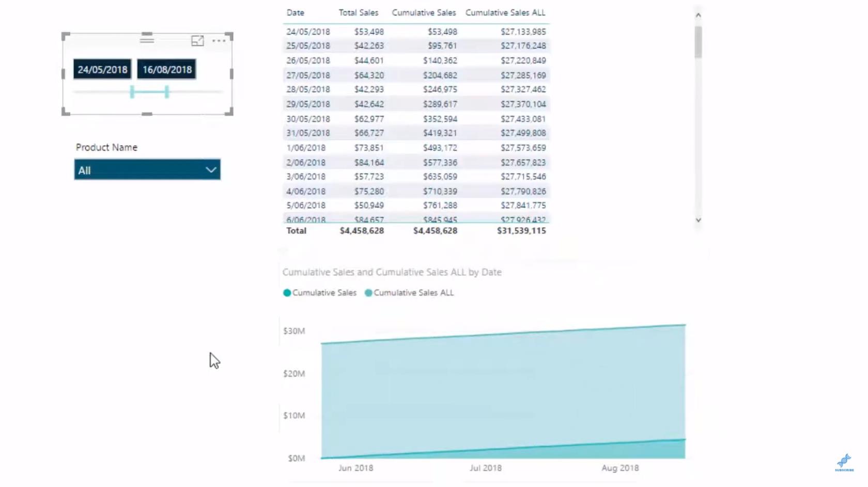The width and height of the screenshot is (868, 487).
Task: Click the Product Name slicer title
Action: 106,147
